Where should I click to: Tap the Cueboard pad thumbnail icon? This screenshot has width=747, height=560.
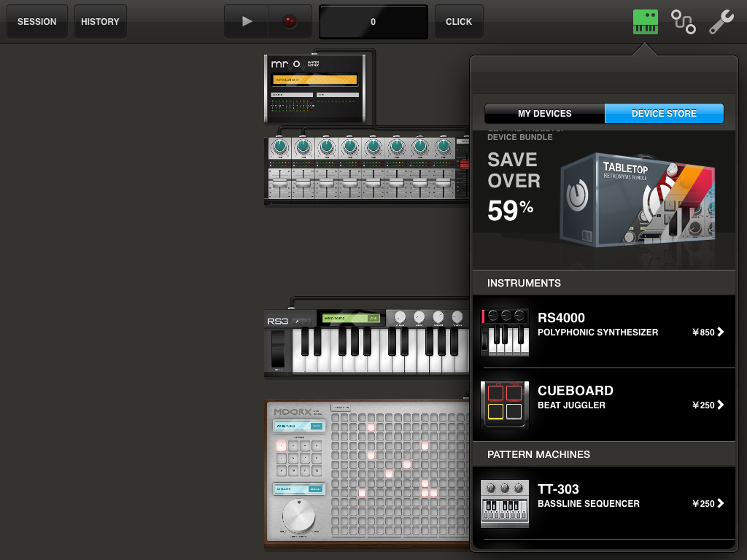pyautogui.click(x=505, y=405)
